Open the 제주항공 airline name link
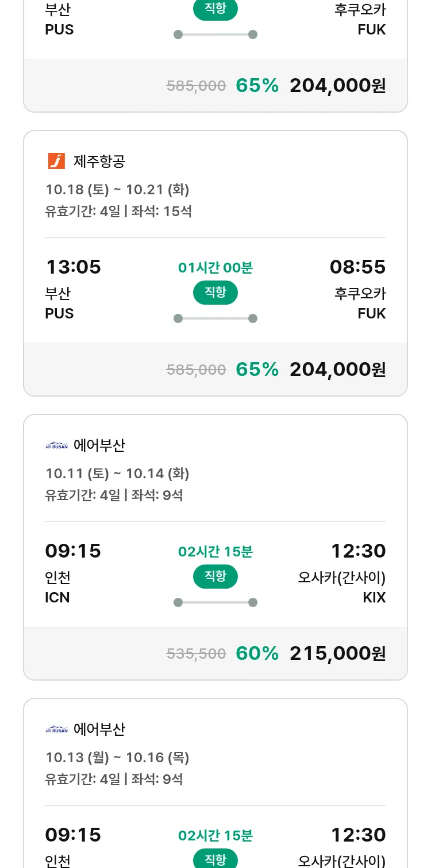 99,162
